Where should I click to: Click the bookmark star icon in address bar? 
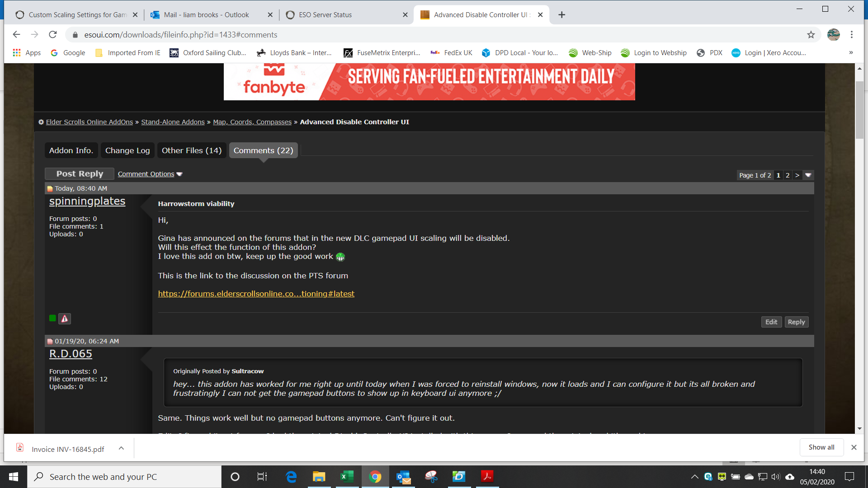[811, 35]
